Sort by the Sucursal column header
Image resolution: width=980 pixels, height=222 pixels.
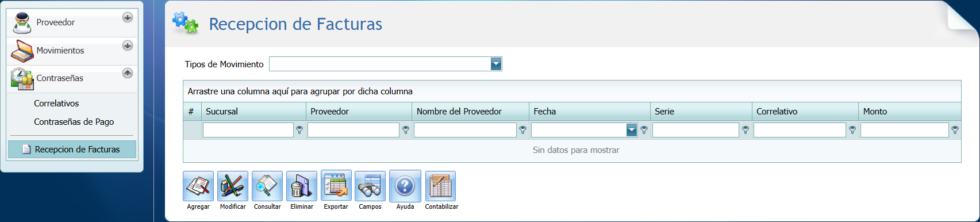253,112
